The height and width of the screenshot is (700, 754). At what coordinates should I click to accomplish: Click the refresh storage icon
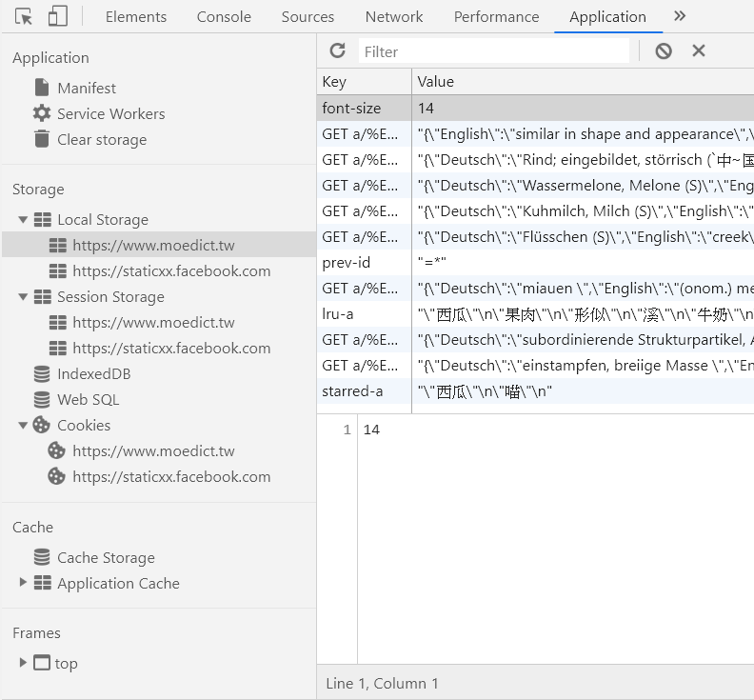pos(337,50)
